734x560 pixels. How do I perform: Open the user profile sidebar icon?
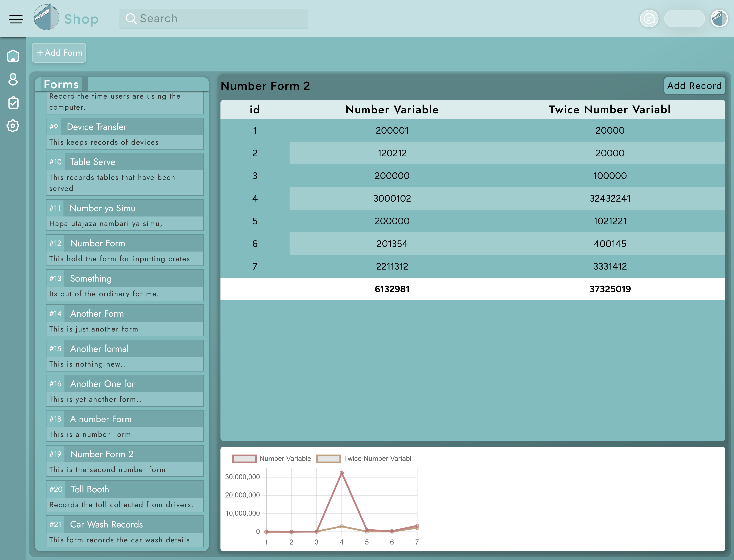[13, 79]
